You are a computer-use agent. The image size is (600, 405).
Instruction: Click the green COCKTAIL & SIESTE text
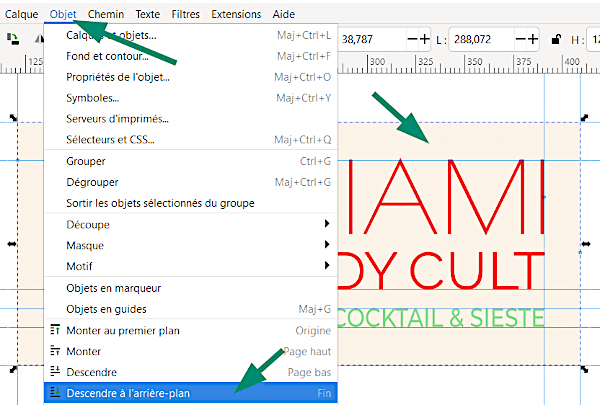click(x=441, y=318)
